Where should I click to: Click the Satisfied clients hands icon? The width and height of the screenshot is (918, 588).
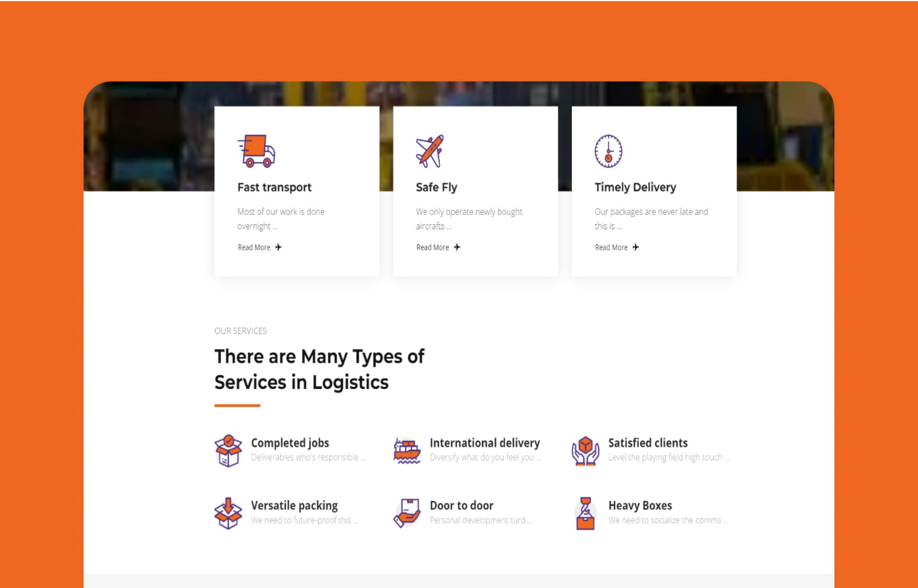[585, 450]
